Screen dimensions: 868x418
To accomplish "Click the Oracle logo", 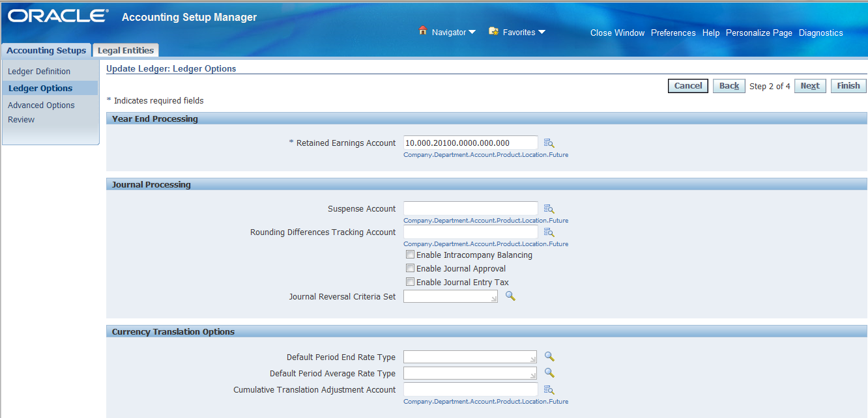I will coord(57,16).
